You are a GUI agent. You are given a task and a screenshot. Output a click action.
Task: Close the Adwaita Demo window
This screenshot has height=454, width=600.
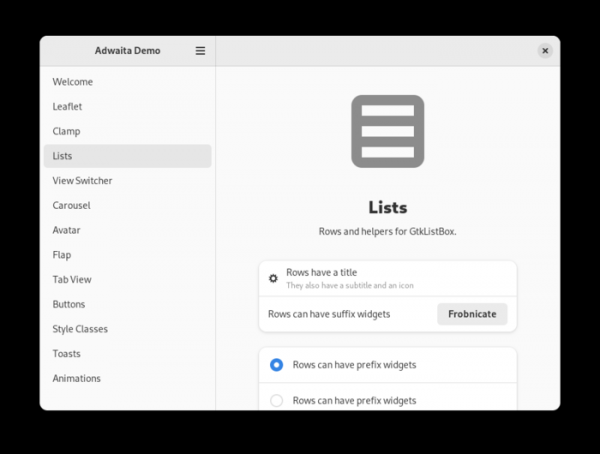pyautogui.click(x=545, y=51)
